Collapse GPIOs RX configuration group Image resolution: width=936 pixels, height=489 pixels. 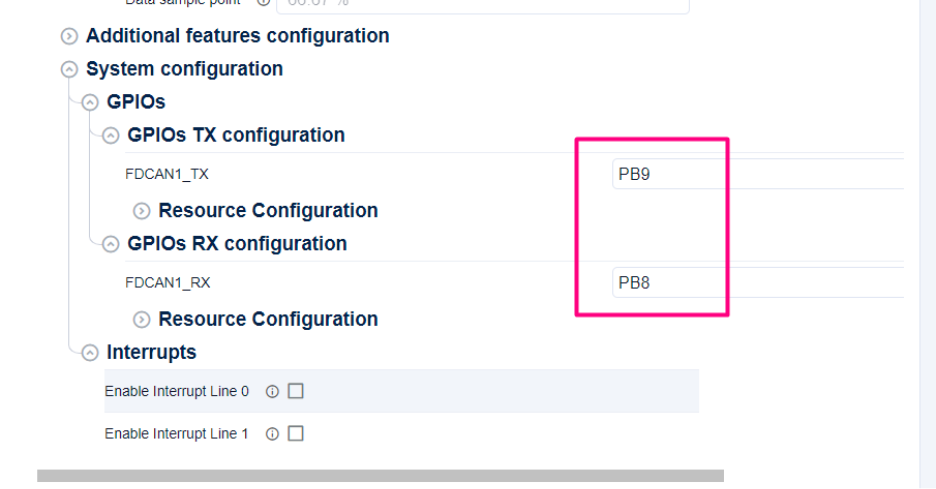[111, 244]
